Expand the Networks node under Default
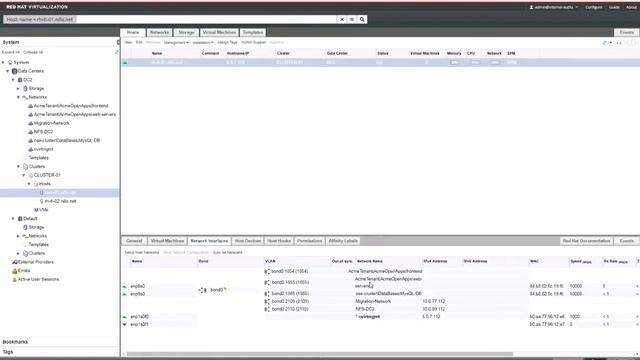Image resolution: width=640 pixels, height=360 pixels. point(18,236)
